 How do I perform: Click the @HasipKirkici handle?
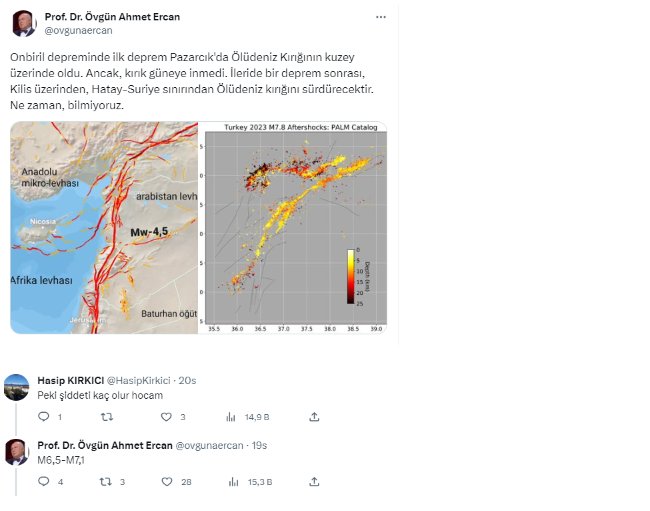point(139,380)
